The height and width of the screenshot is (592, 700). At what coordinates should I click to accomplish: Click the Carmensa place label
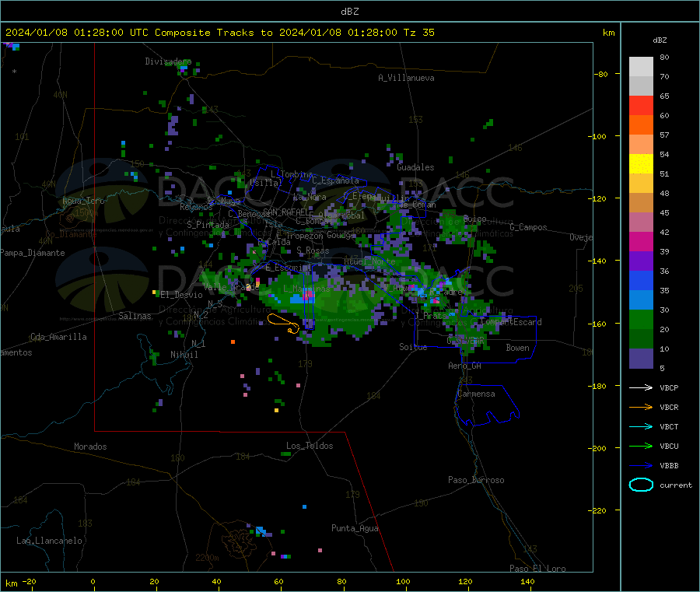(x=476, y=394)
